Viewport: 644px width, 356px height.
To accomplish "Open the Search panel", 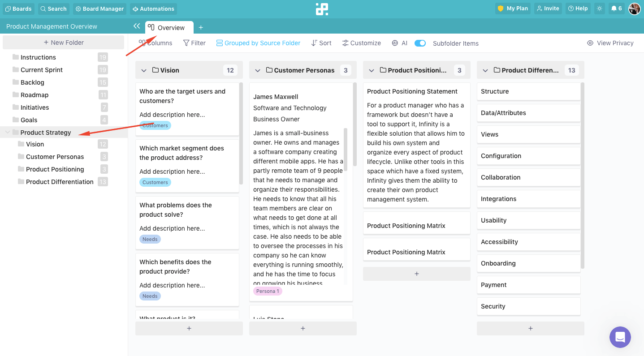I will tap(53, 9).
